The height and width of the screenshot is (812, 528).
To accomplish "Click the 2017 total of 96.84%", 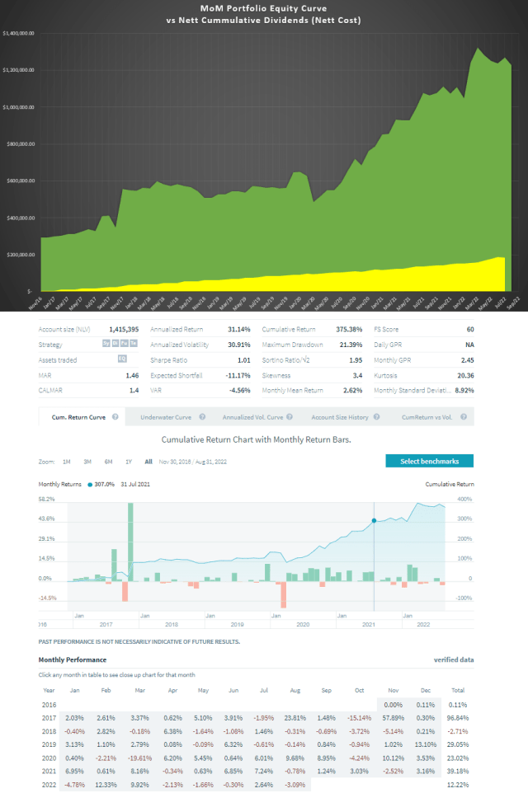I will click(x=458, y=718).
